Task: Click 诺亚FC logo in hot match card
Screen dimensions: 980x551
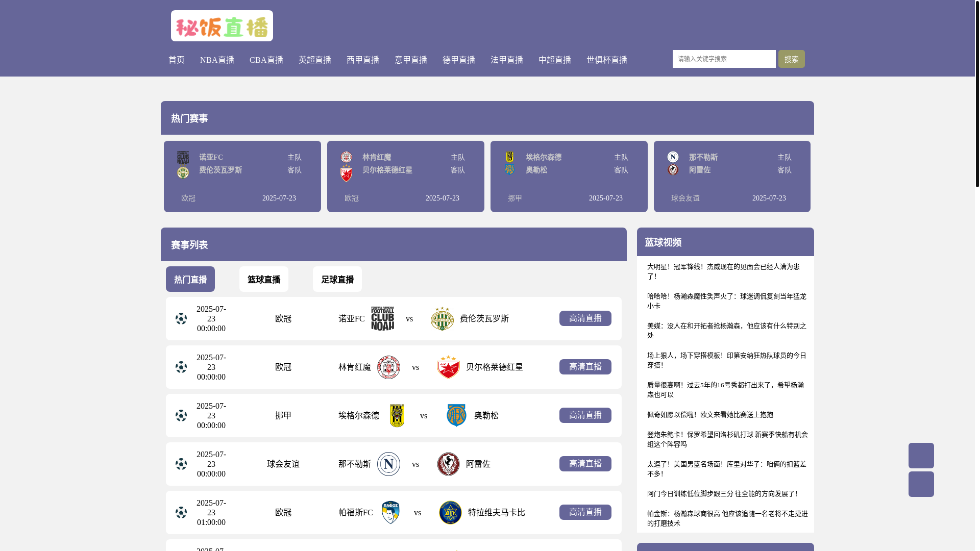Action: tap(183, 157)
